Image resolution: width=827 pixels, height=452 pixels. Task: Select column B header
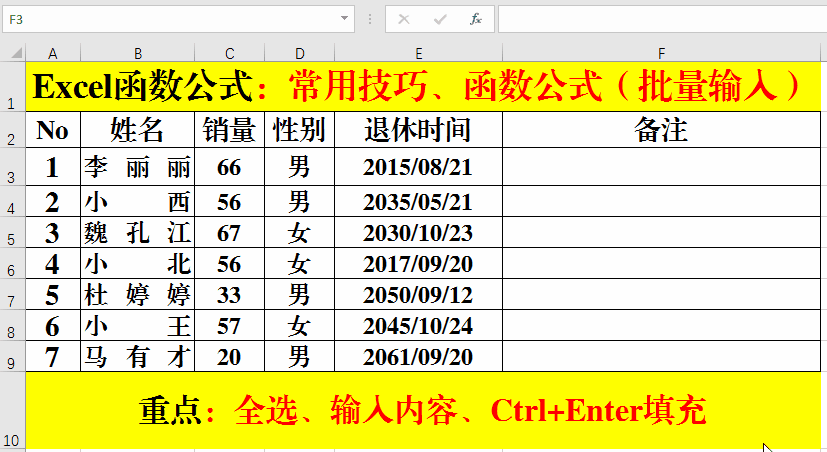138,53
